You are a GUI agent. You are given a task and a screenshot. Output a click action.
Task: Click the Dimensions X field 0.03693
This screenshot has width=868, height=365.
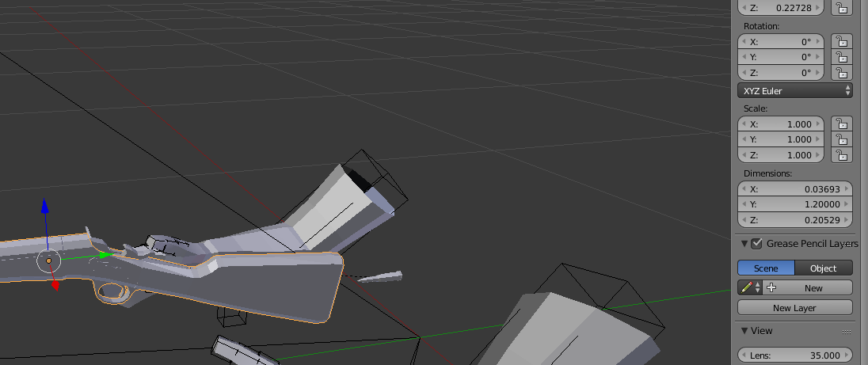click(x=795, y=188)
